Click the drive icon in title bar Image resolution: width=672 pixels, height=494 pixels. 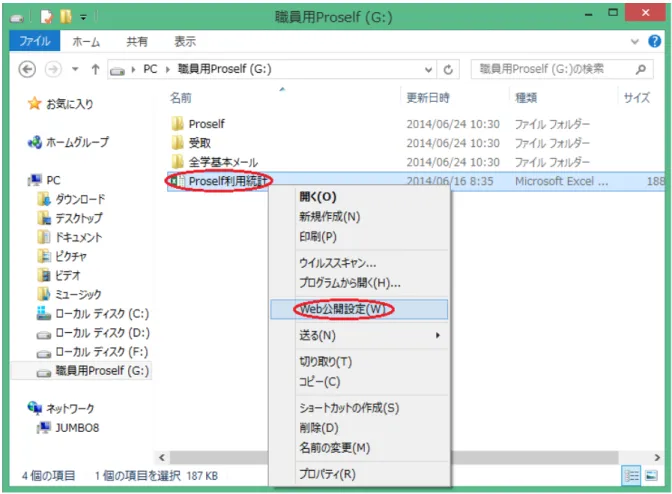coord(17,18)
